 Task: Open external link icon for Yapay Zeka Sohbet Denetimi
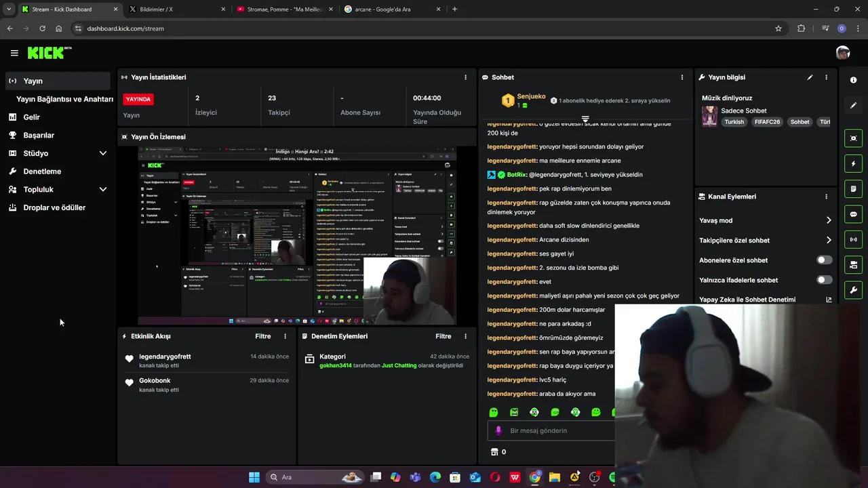[829, 300]
